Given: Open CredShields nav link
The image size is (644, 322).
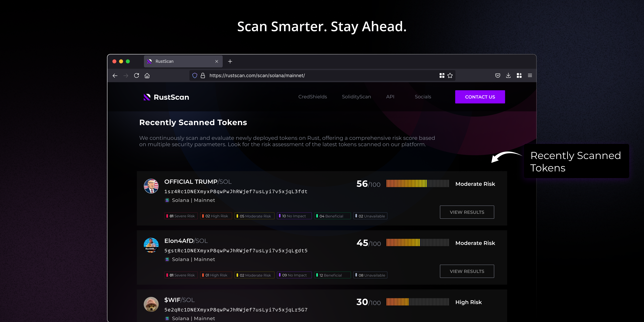Looking at the screenshot, I should pos(312,97).
